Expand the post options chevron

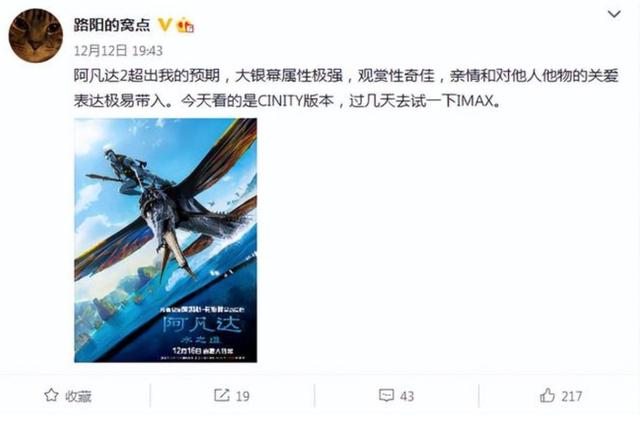(614, 14)
